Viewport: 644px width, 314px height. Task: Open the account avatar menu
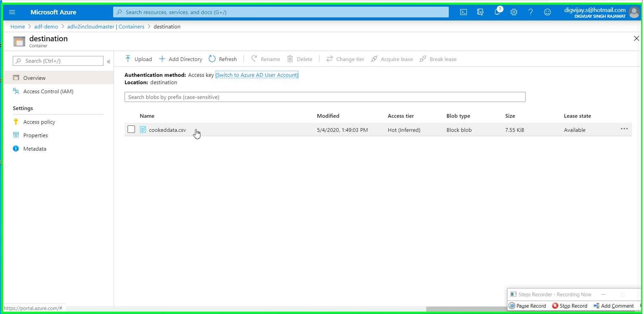pos(634,12)
